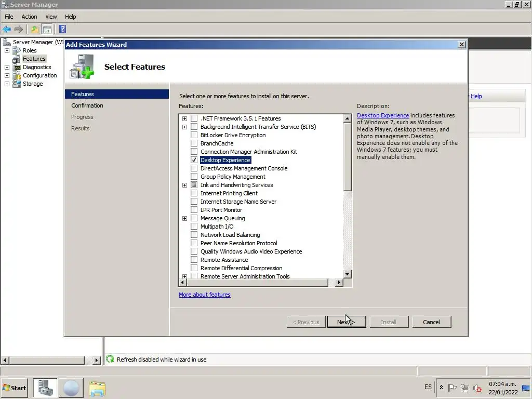Close the Add Features Wizard
This screenshot has height=399, width=532.
click(x=461, y=45)
